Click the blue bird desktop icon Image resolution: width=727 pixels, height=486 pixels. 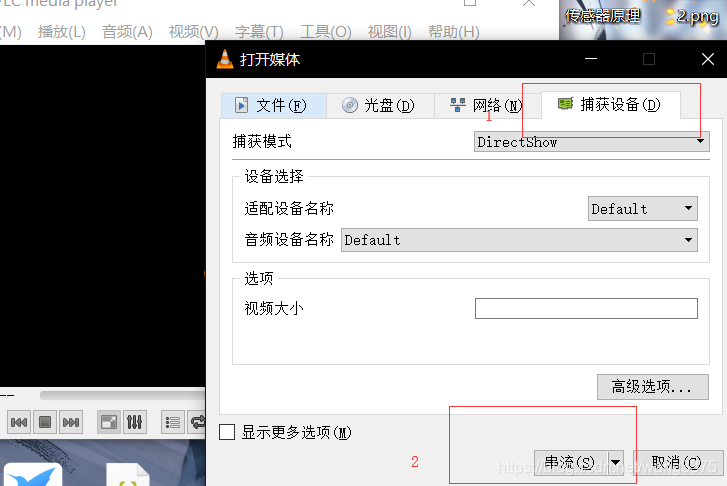(x=33, y=474)
